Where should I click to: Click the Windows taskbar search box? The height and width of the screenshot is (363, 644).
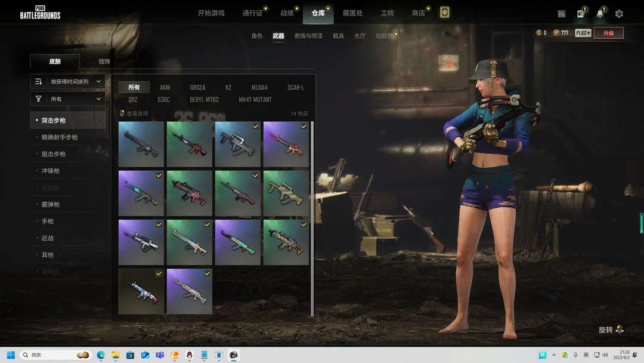point(55,355)
